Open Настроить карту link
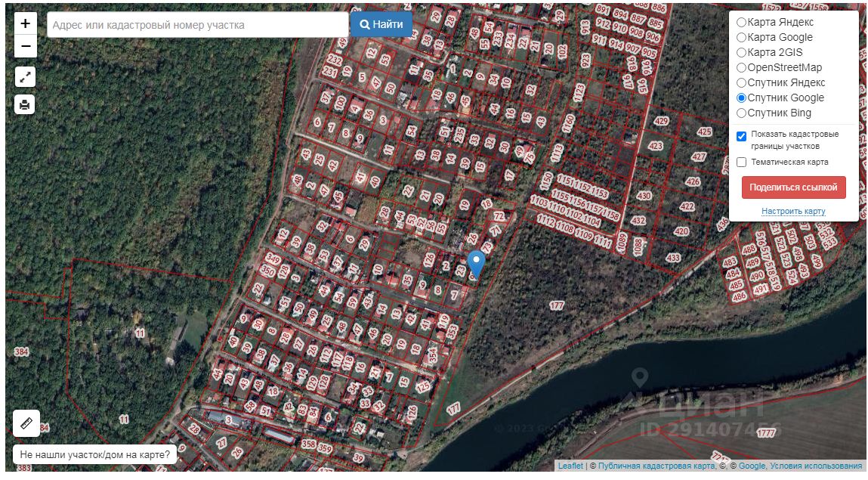 (x=793, y=211)
